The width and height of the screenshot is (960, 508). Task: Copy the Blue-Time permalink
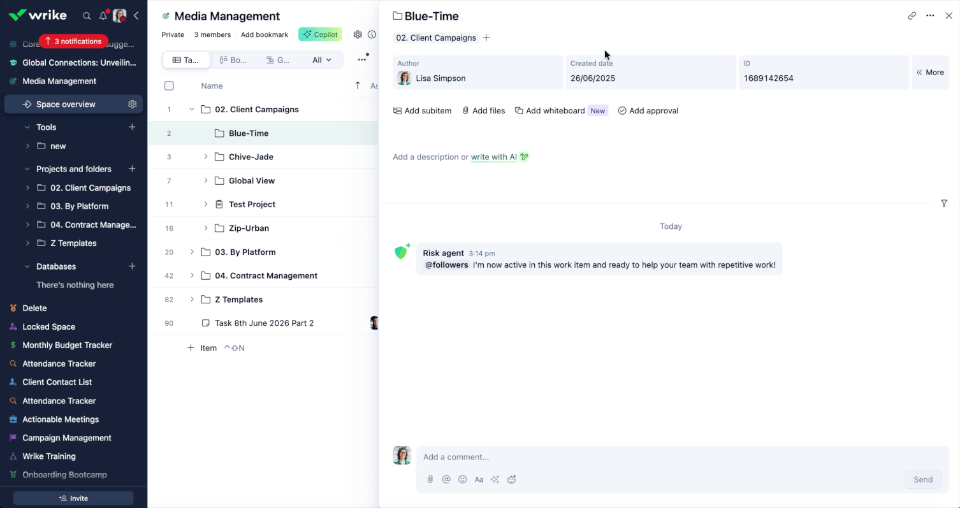tap(912, 16)
